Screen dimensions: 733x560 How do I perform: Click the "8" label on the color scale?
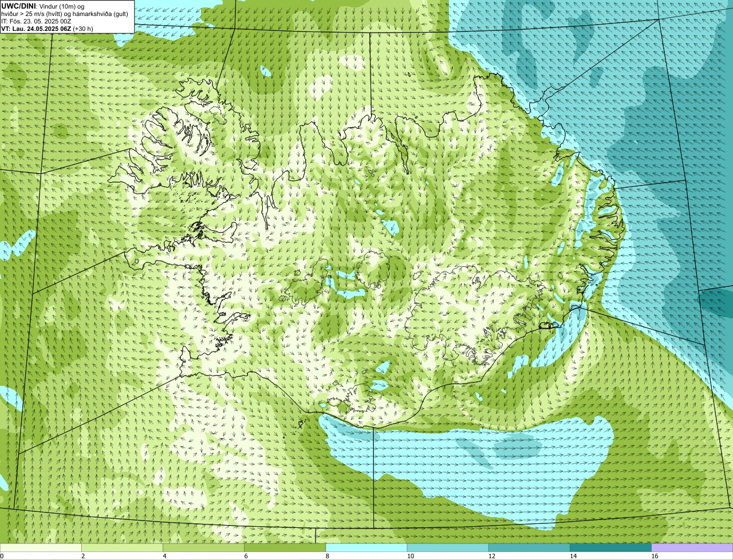coord(327,556)
